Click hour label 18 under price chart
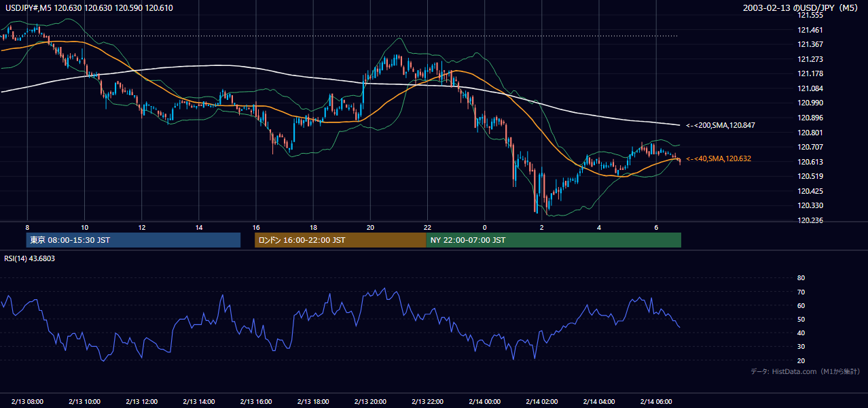 313,227
